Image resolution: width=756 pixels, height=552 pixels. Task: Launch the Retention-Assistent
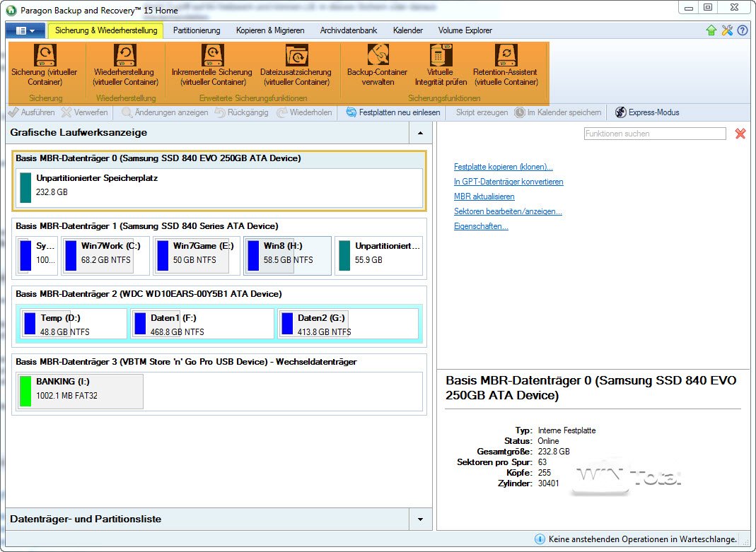point(505,56)
